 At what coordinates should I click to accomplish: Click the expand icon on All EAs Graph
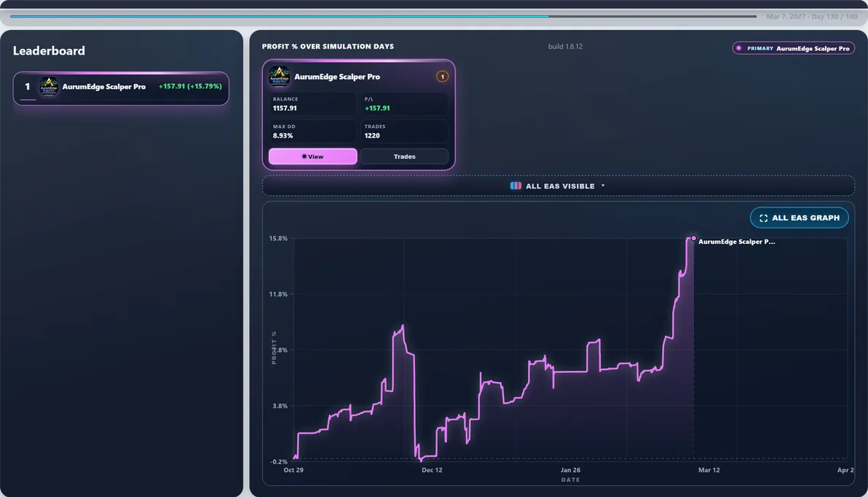(x=763, y=218)
